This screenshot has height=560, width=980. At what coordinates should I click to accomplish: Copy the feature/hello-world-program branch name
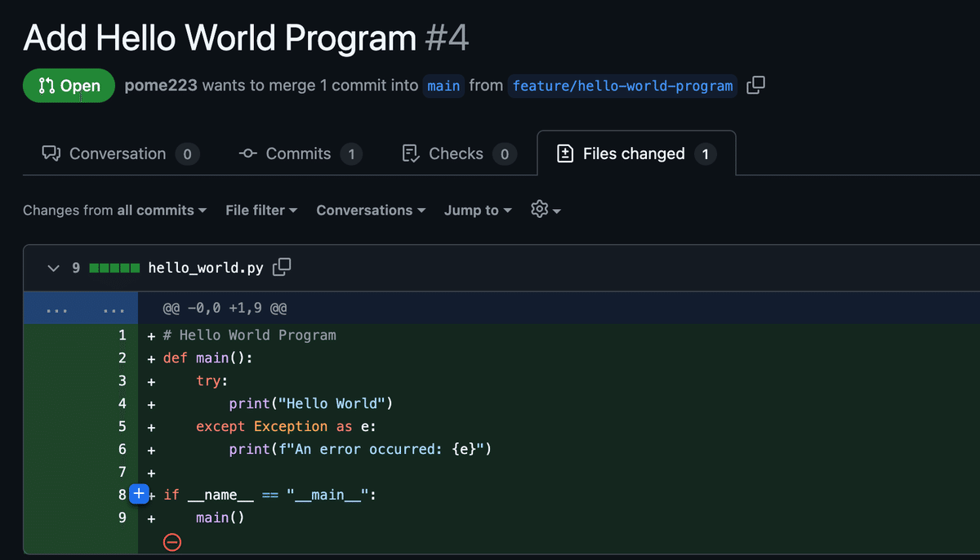pyautogui.click(x=755, y=85)
